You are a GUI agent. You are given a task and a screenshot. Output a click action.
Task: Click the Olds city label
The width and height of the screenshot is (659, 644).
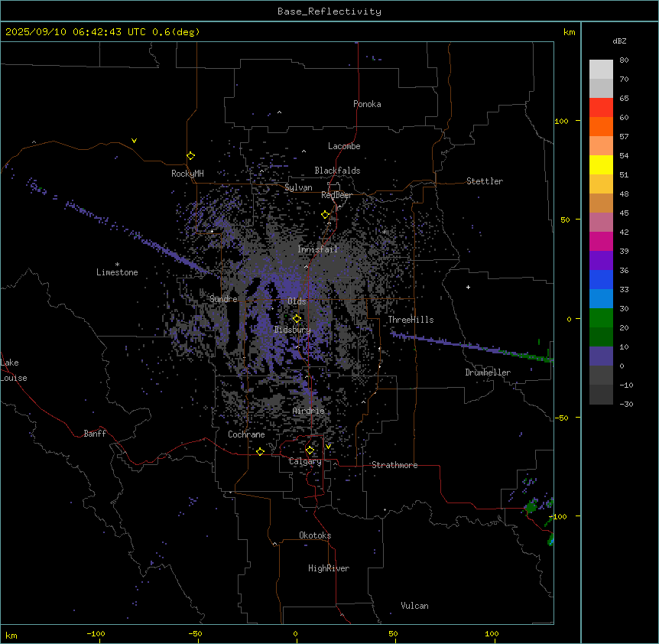tap(297, 301)
